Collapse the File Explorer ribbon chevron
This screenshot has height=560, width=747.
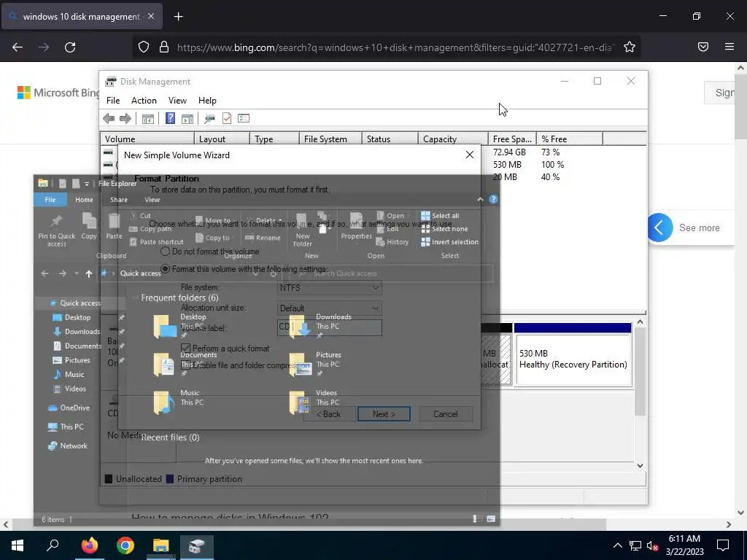480,200
